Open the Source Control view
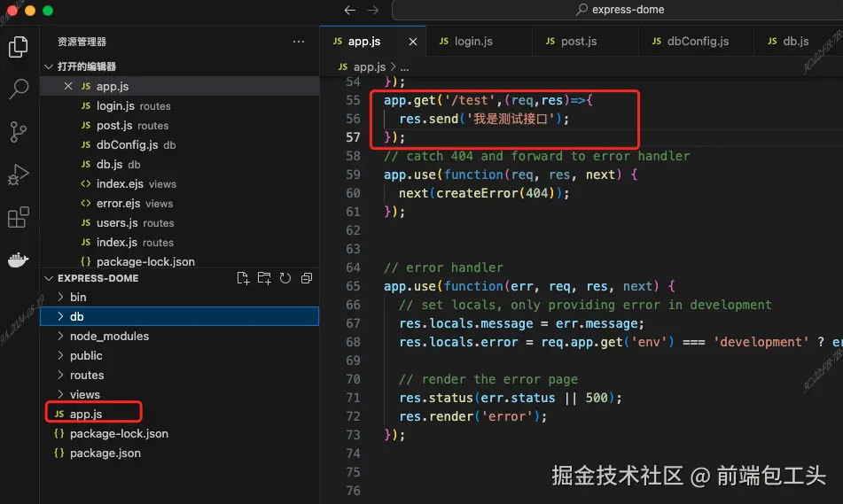This screenshot has width=843, height=504. 19,132
